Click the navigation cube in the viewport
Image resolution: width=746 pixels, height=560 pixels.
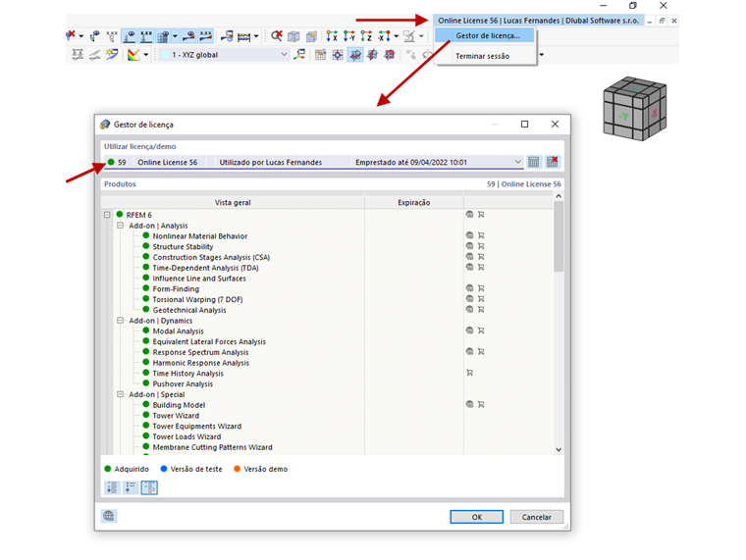635,109
